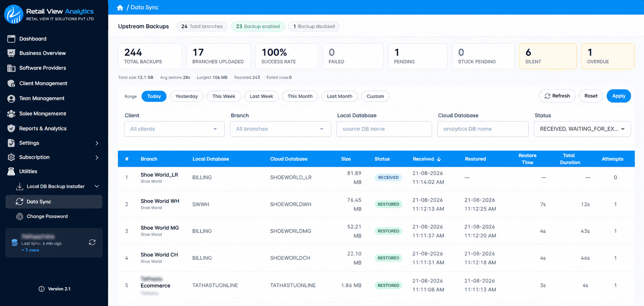Open Dashboard via its sidebar icon
The height and width of the screenshot is (306, 644).
coord(11,39)
